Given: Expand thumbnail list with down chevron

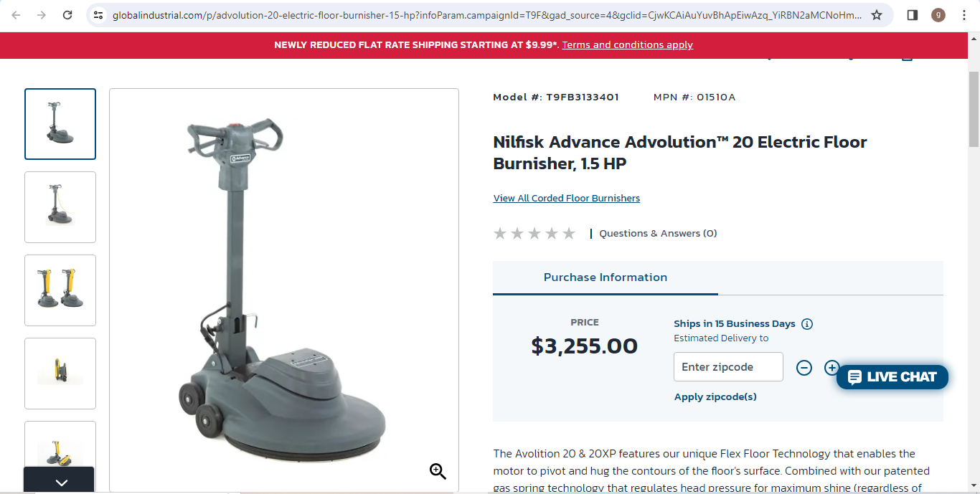Looking at the screenshot, I should (60, 482).
